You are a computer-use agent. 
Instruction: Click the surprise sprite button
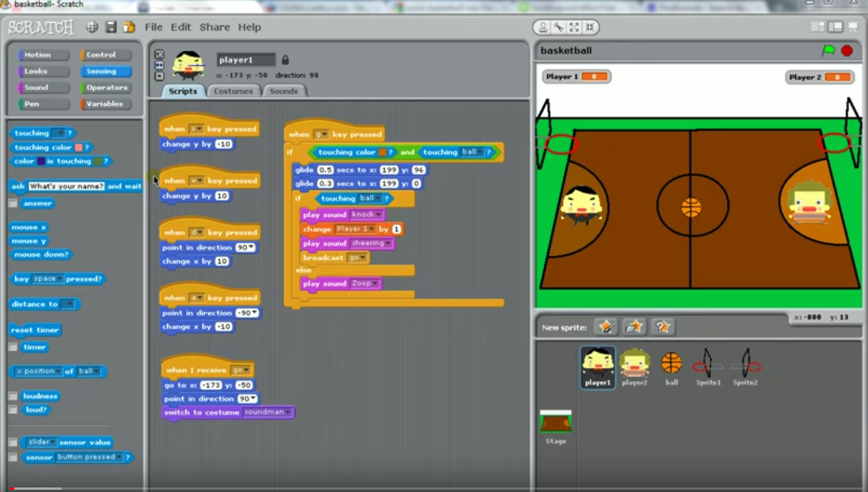(663, 327)
